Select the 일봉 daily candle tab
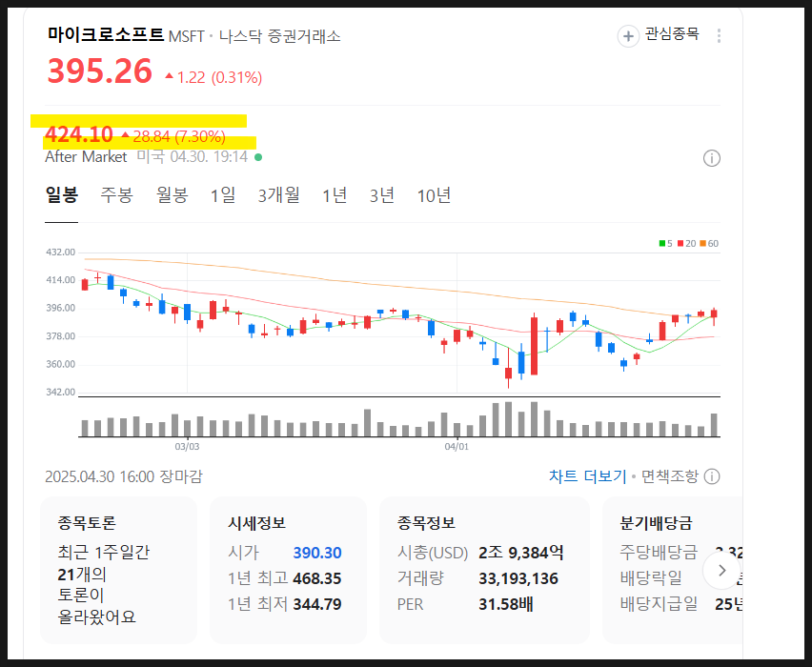Viewport: 812px width, 667px height. pyautogui.click(x=62, y=195)
